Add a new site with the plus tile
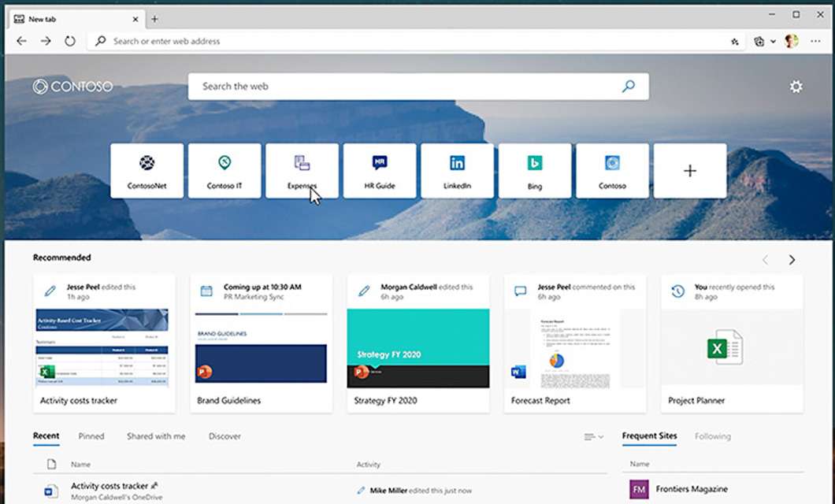The height and width of the screenshot is (504, 835). point(690,170)
